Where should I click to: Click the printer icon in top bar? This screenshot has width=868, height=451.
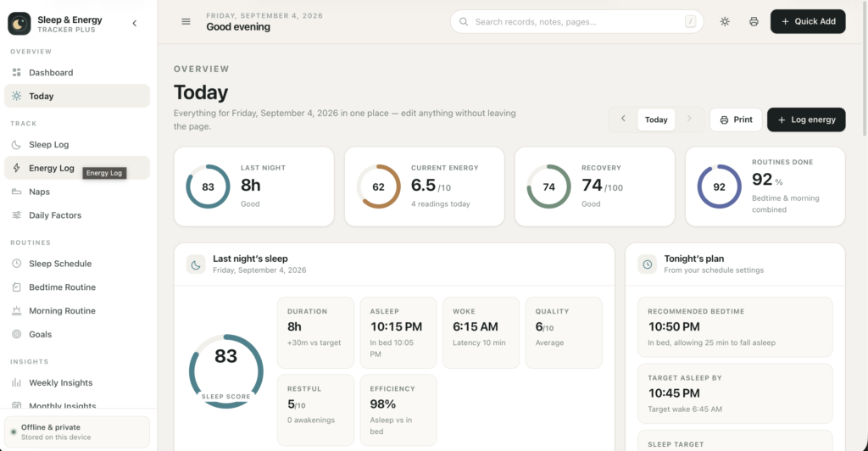(x=754, y=21)
